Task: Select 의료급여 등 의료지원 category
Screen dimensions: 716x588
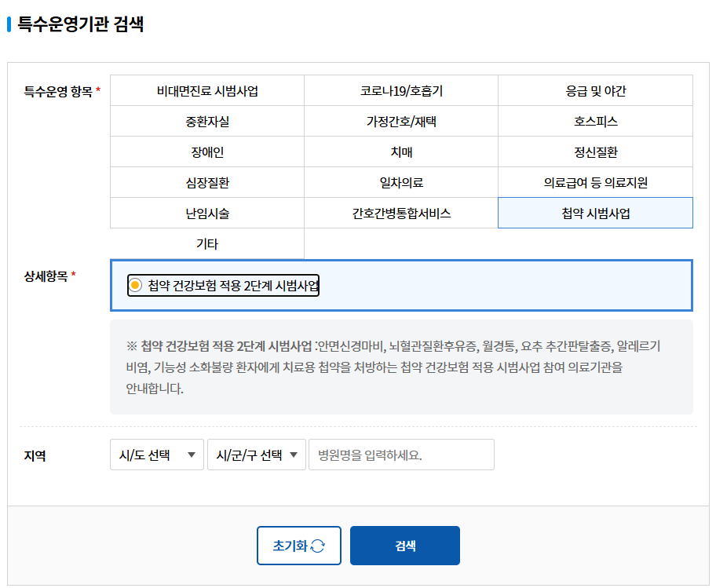Action: tap(594, 182)
